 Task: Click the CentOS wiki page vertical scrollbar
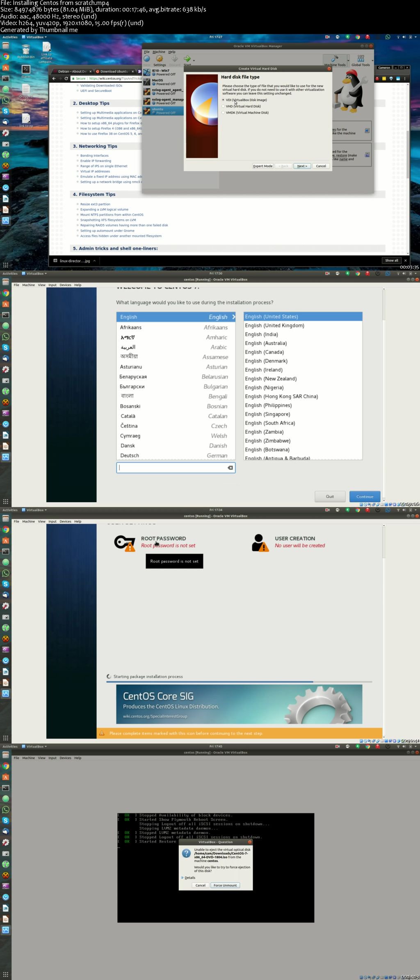(x=408, y=168)
